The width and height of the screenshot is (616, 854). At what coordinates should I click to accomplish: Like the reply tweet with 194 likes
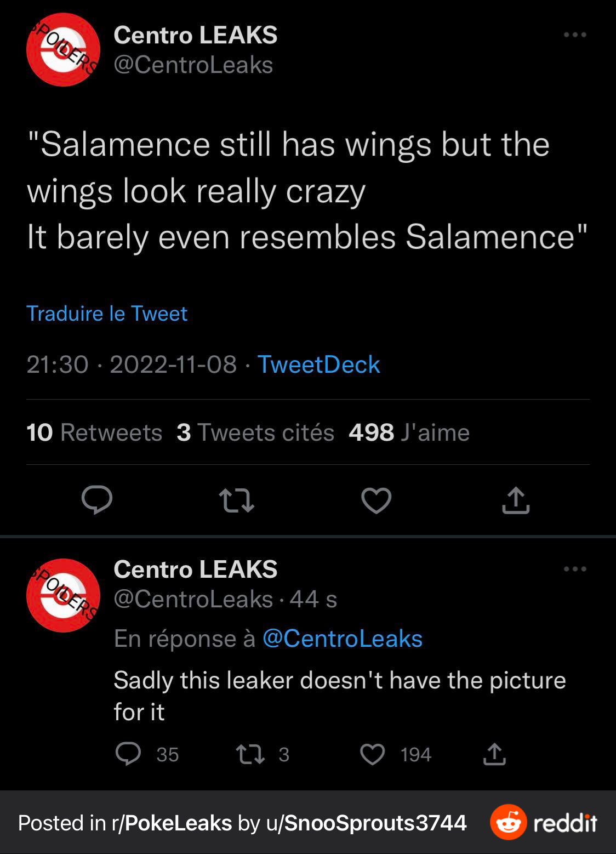pyautogui.click(x=373, y=754)
